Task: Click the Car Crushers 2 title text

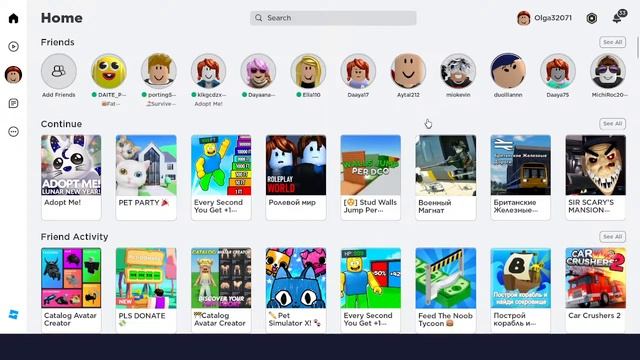Action: pos(594,316)
